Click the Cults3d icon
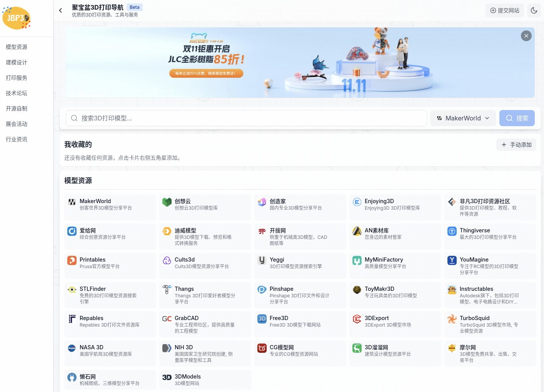The height and width of the screenshot is (392, 544). click(x=167, y=260)
